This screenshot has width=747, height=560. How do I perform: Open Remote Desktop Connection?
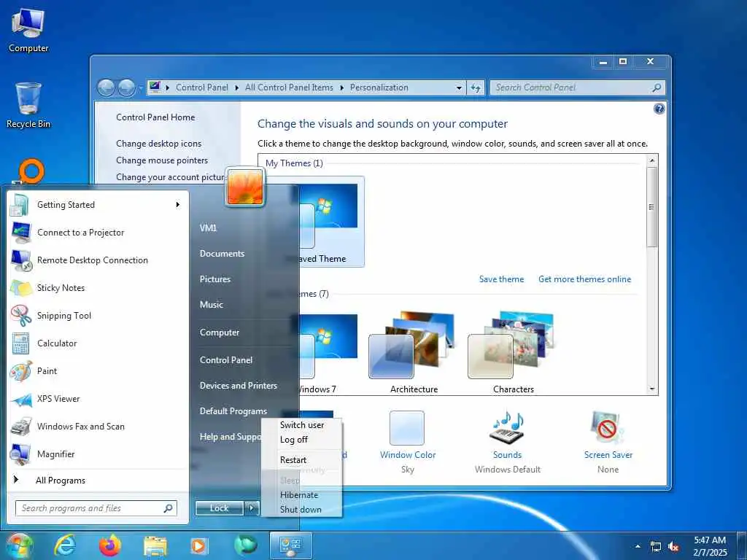tap(98, 260)
